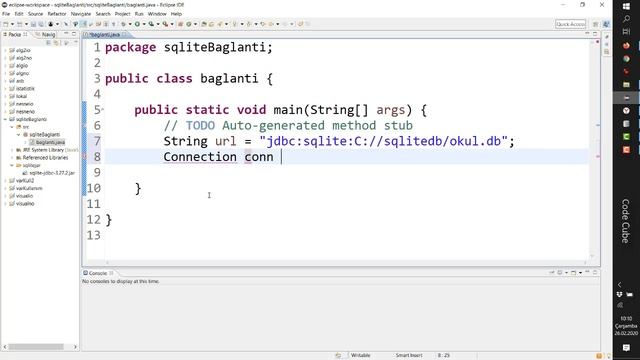Open the Console display selected dropdown
This screenshot has width=640, height=360.
click(x=567, y=272)
